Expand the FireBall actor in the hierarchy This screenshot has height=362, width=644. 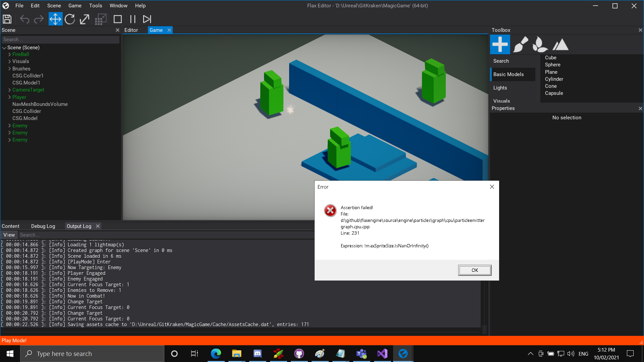click(x=10, y=54)
